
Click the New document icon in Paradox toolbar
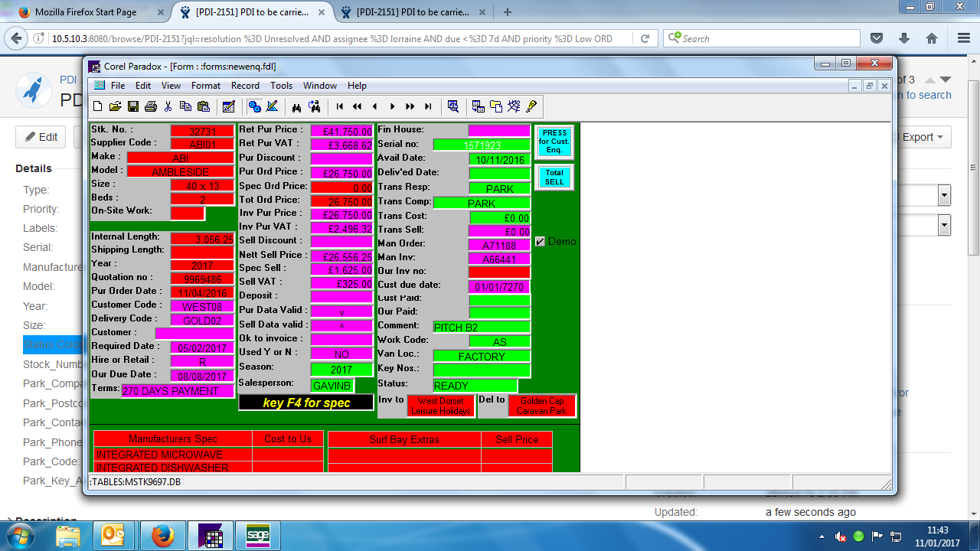(x=97, y=106)
